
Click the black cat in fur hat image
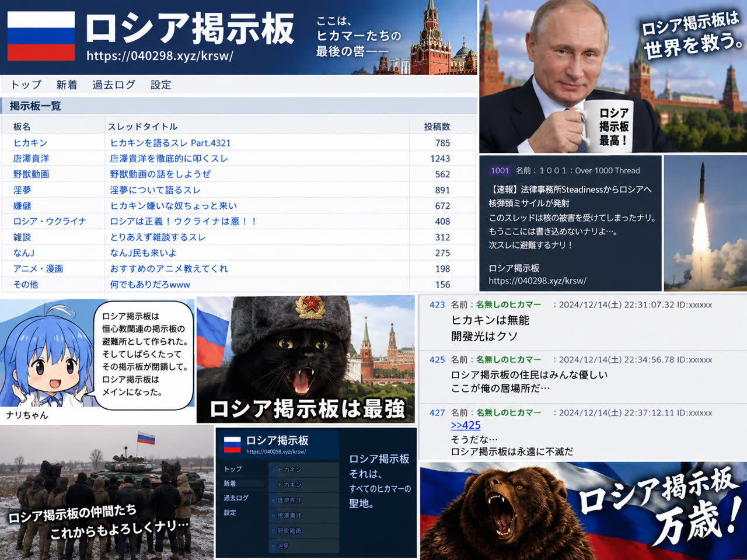306,359
